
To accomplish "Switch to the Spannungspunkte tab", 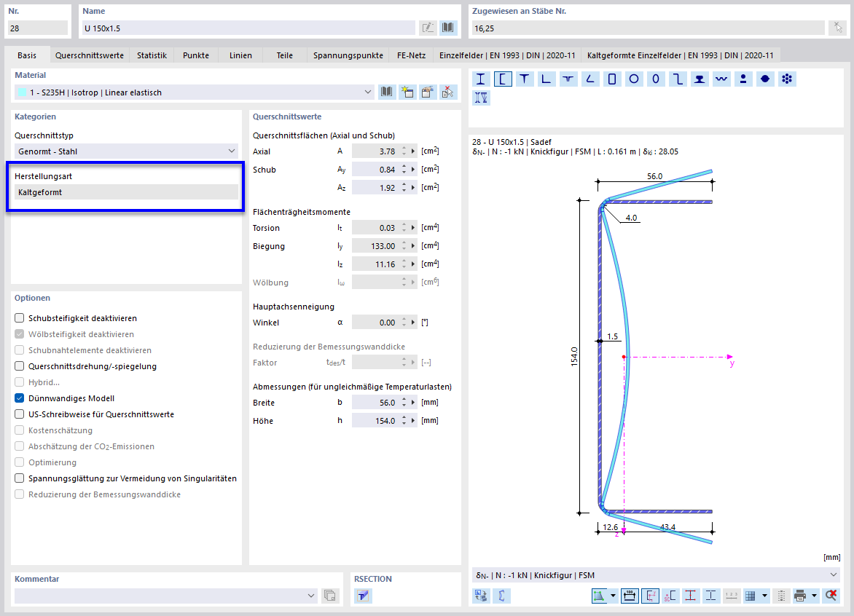I will point(348,55).
